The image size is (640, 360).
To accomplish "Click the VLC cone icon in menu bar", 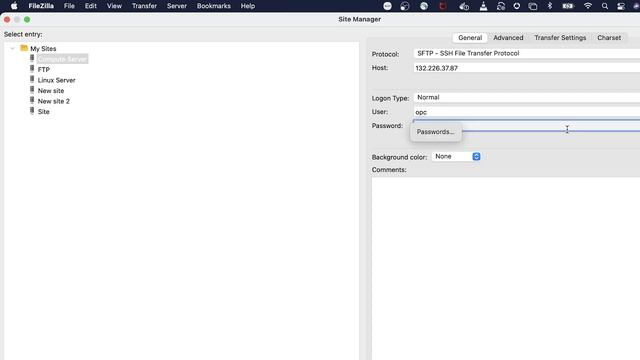I will pos(483,6).
